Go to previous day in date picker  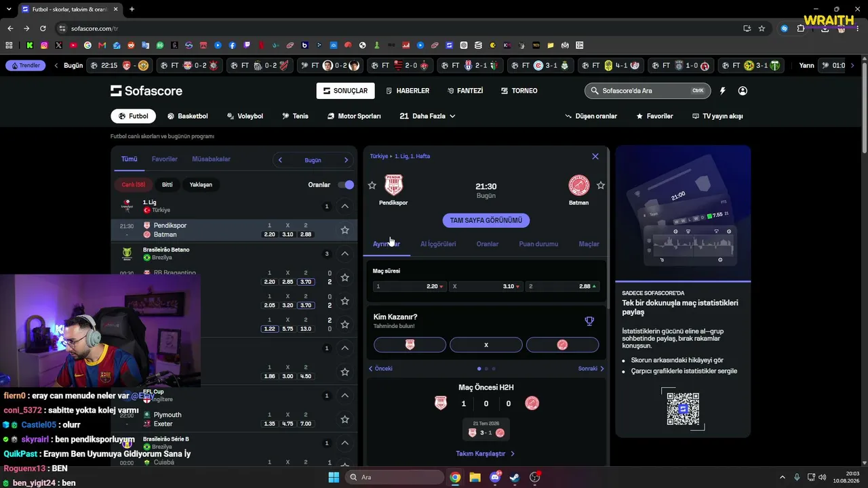tap(280, 160)
